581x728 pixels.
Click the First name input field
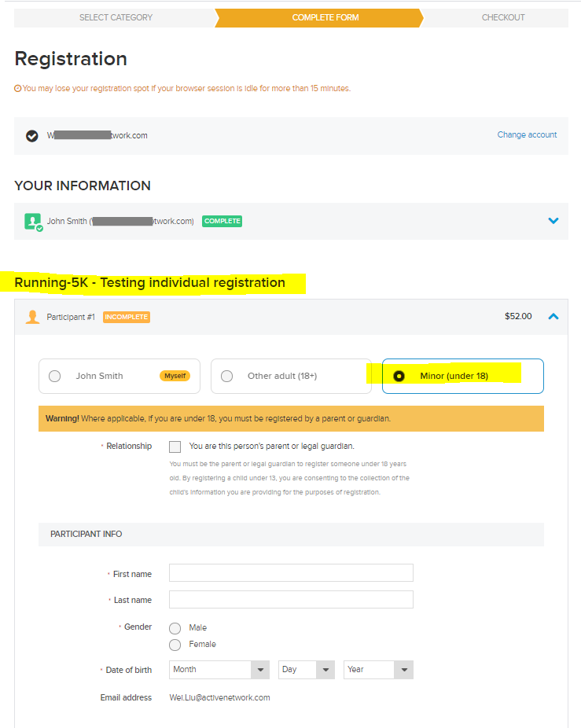click(x=291, y=572)
